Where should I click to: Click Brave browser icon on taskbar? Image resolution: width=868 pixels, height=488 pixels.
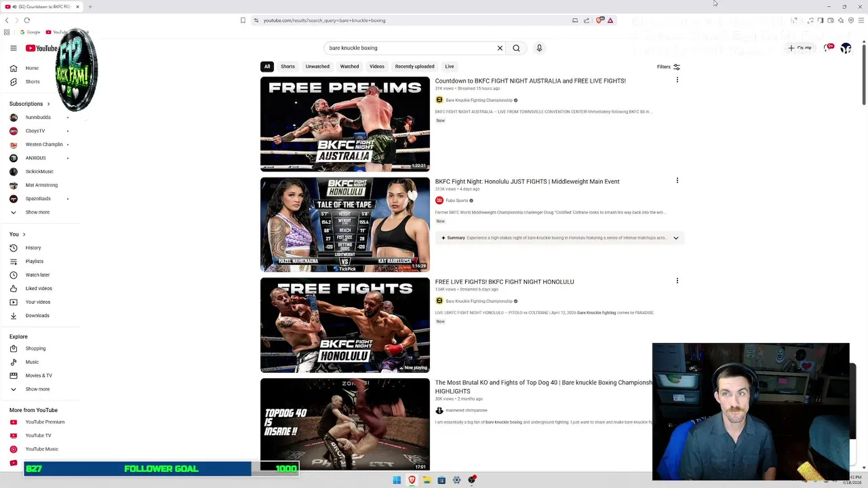(412, 480)
